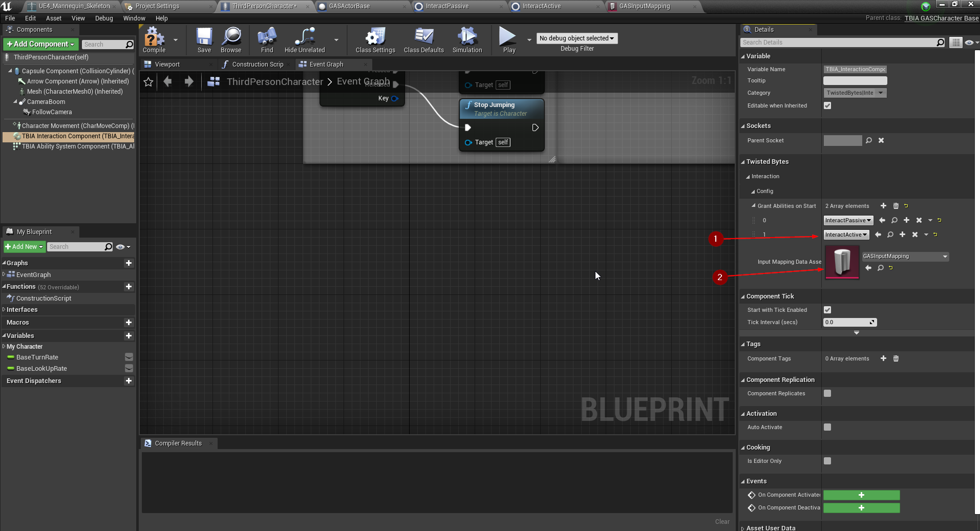Play the level in editor
Screen dimensions: 980x531
tap(508, 40)
